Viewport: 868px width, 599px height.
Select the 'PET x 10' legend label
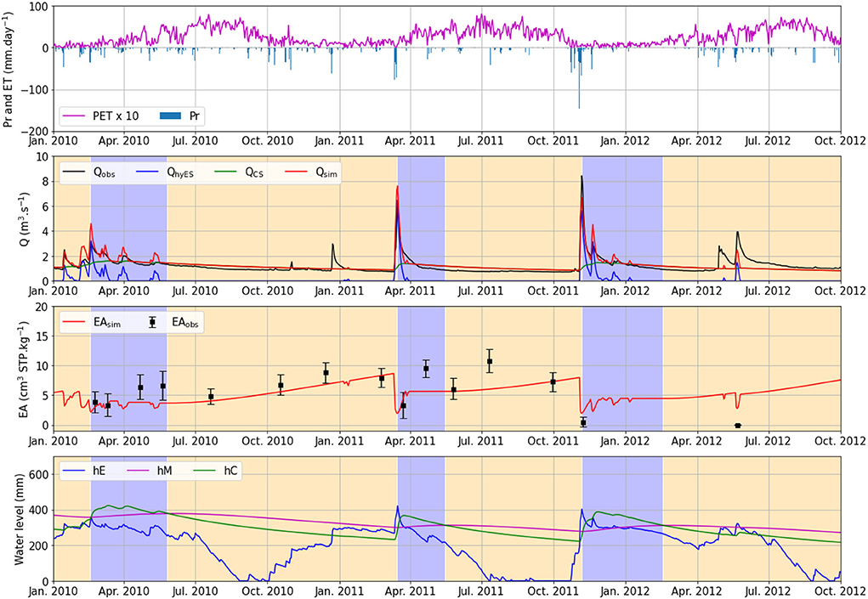coord(116,116)
